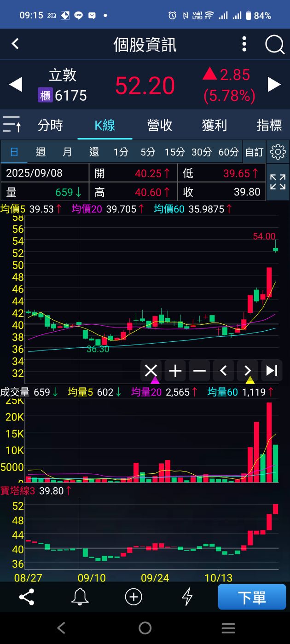Zoom in chart with plus button
290x644 pixels.
(x=175, y=371)
